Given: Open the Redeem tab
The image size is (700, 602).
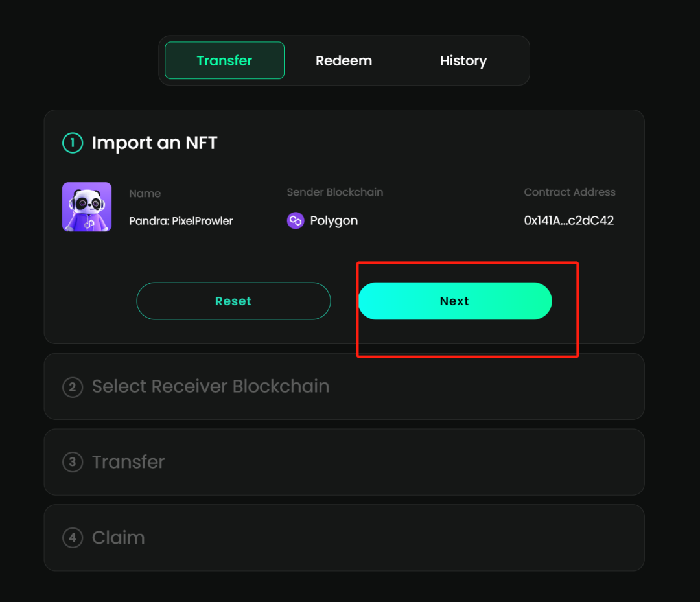Looking at the screenshot, I should tap(344, 61).
